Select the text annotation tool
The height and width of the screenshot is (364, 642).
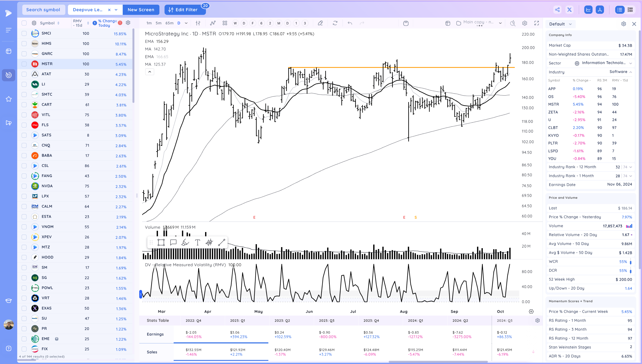[197, 242]
